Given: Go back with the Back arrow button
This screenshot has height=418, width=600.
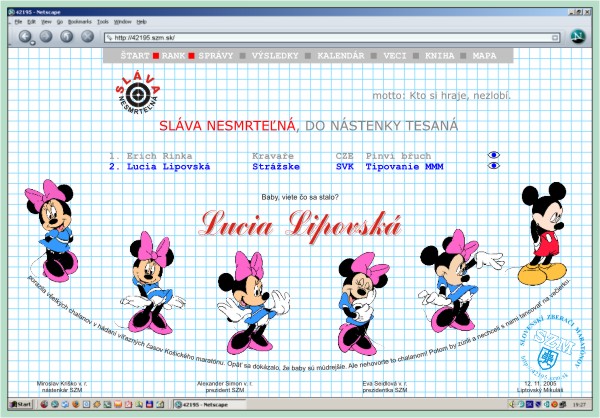Looking at the screenshot, I should (24, 36).
